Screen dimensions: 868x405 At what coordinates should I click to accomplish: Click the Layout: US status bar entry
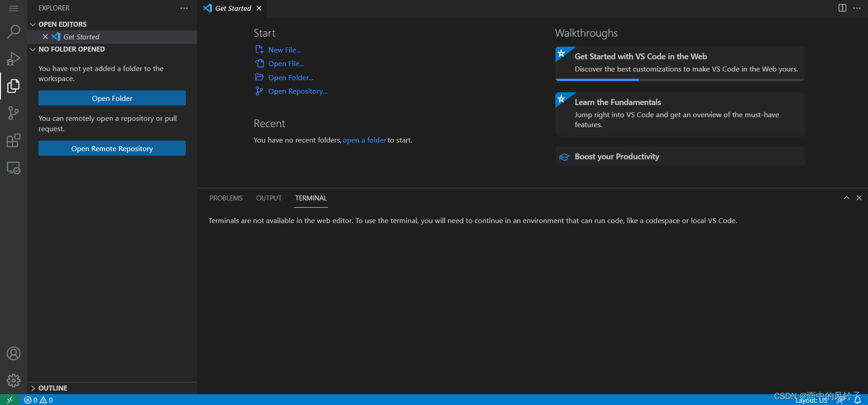(811, 400)
